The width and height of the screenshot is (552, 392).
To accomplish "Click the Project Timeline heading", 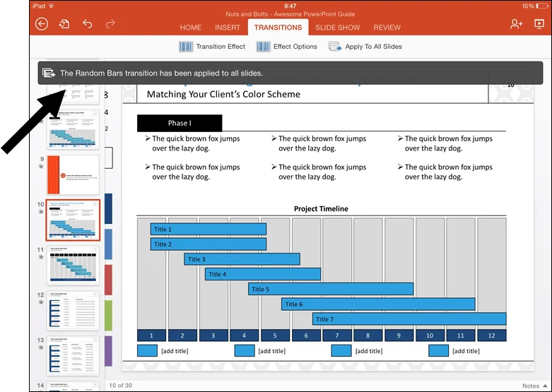I will [x=321, y=208].
